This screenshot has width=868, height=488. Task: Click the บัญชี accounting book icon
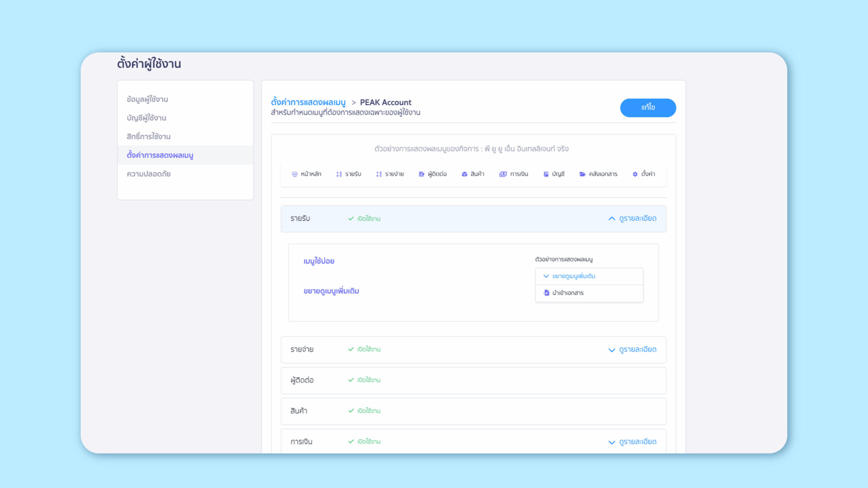pyautogui.click(x=546, y=174)
